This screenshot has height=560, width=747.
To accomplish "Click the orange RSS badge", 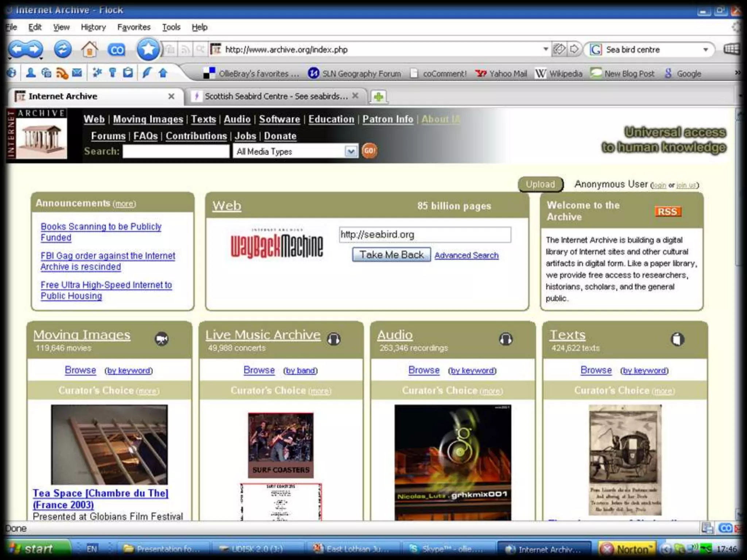I will point(667,212).
